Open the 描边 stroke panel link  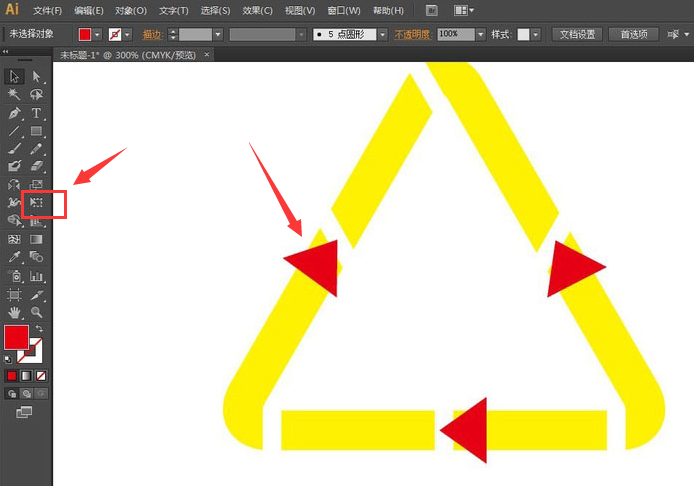[152, 35]
